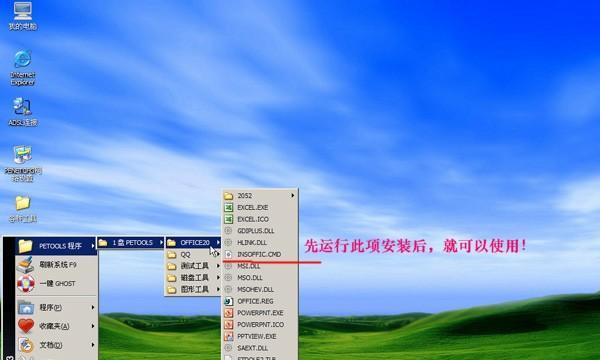Expand the 2052 folder submenu arrow
This screenshot has height=360, width=600.
pyautogui.click(x=293, y=195)
